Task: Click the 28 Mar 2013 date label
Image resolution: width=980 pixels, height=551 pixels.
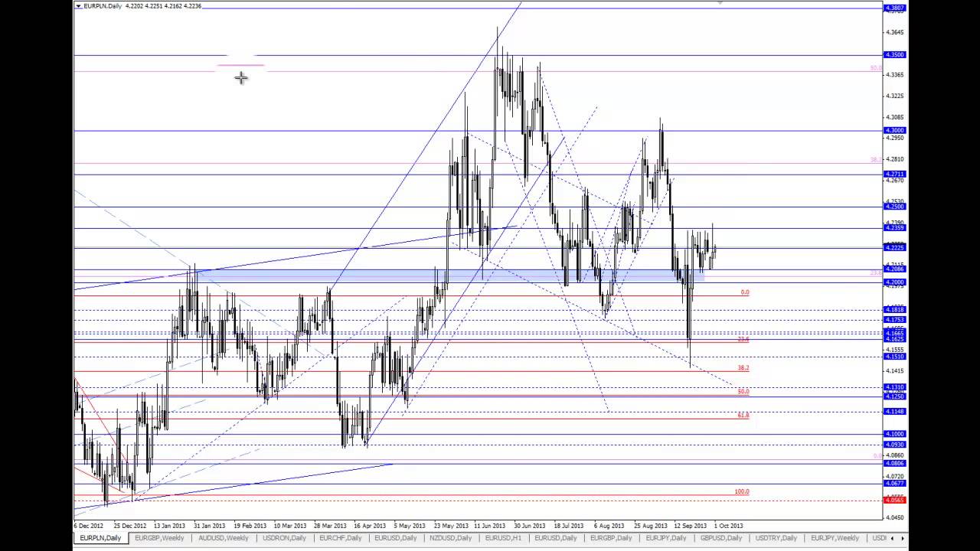Action: [x=330, y=526]
